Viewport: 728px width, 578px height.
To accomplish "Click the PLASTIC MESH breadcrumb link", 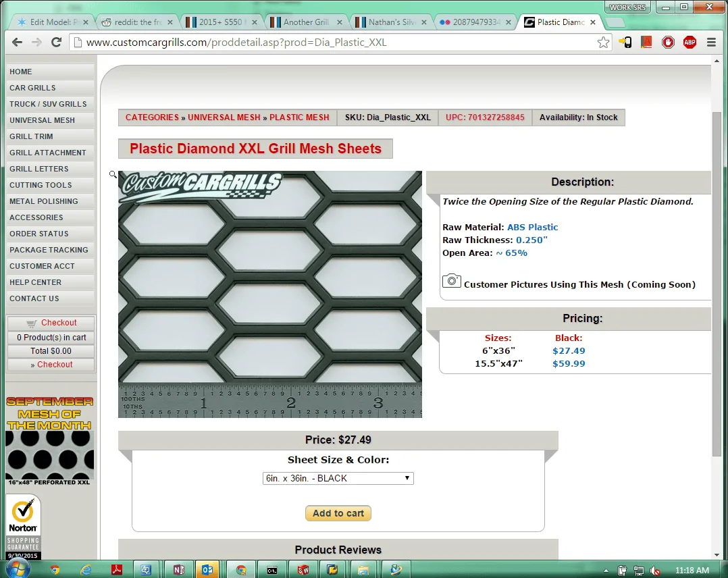I will pos(299,117).
